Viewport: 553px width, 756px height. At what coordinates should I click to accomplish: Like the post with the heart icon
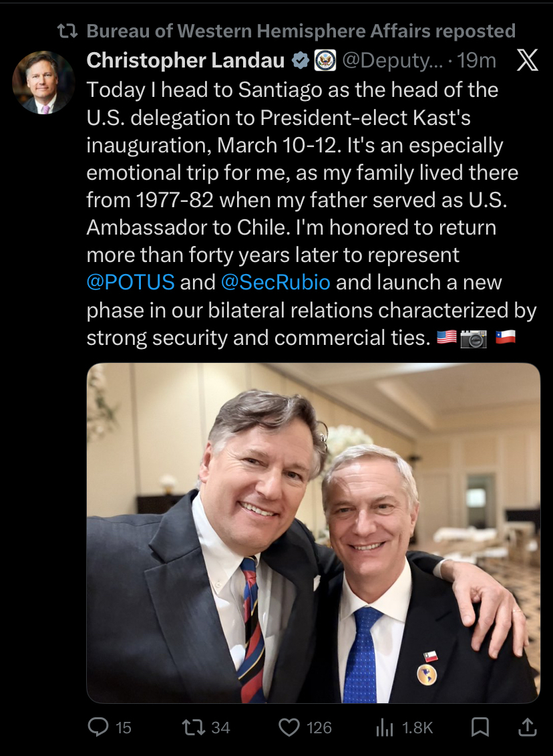coord(289,727)
